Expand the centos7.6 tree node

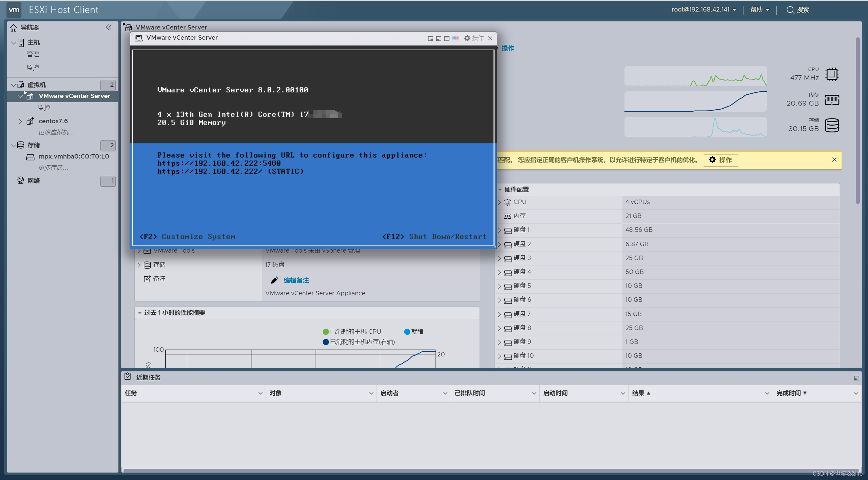[20, 121]
